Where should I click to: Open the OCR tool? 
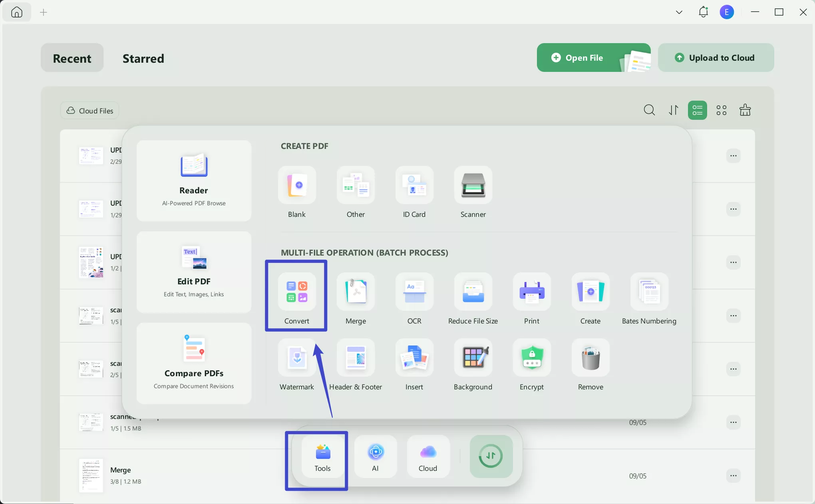coord(414,298)
